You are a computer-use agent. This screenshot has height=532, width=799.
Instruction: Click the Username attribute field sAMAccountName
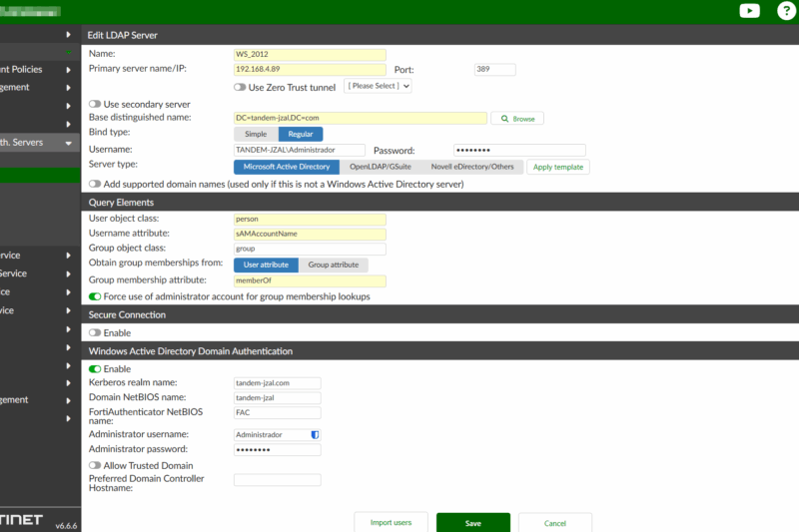(x=310, y=235)
